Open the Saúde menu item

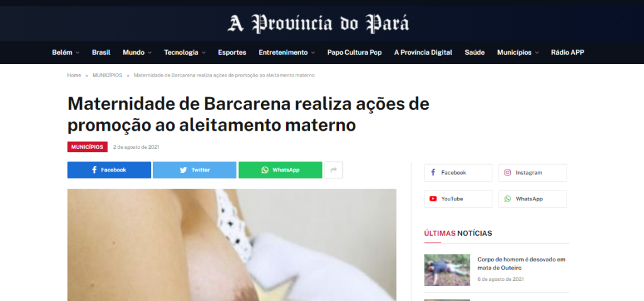coord(474,53)
